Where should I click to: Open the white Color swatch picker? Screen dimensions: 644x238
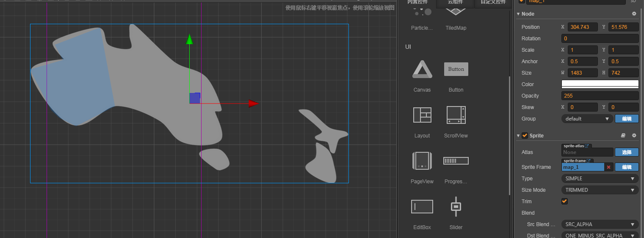[x=600, y=84]
